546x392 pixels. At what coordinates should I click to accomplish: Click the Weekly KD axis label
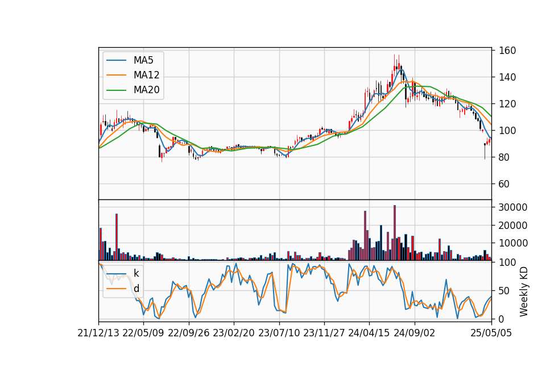[523, 291]
